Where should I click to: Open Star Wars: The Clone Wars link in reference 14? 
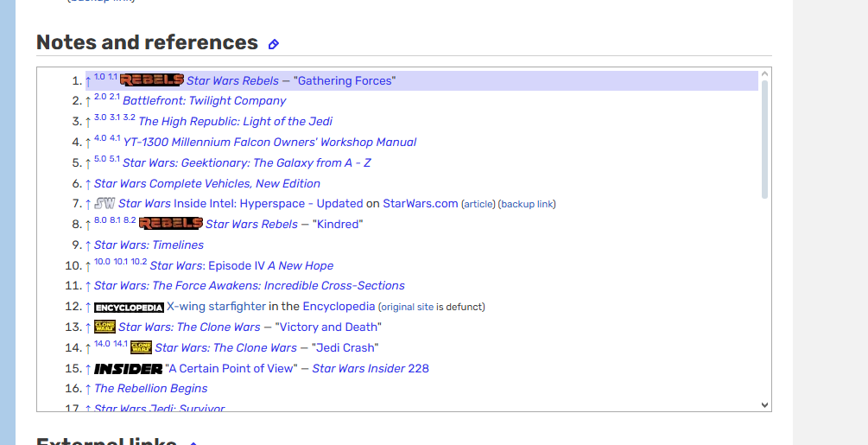click(x=226, y=347)
